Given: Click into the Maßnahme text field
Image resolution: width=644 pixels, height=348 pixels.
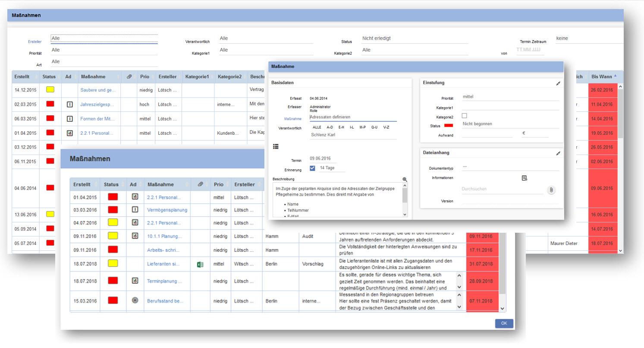Looking at the screenshot, I should point(353,117).
